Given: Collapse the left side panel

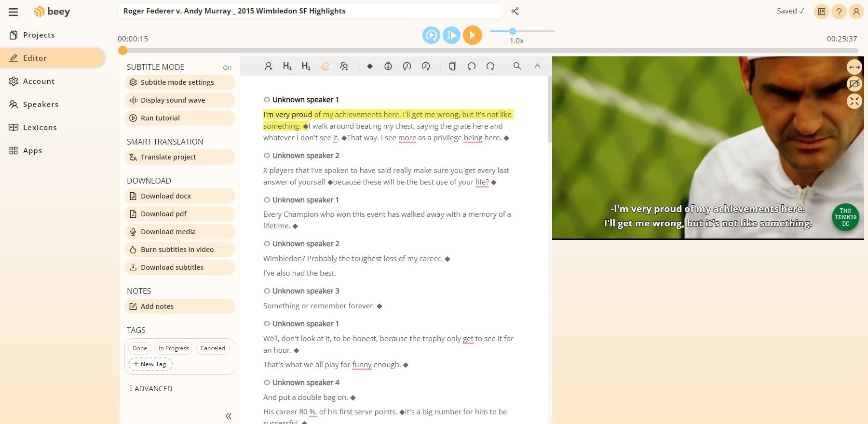Looking at the screenshot, I should point(229,416).
